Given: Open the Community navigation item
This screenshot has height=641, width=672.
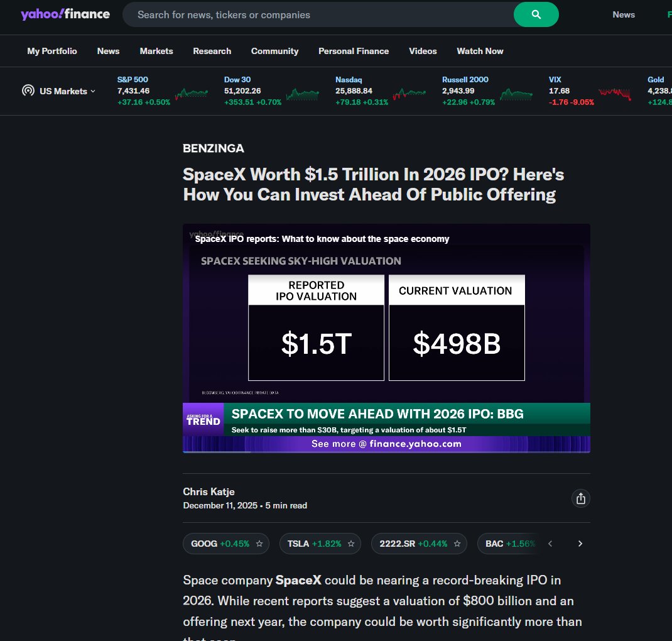Looking at the screenshot, I should pos(274,51).
